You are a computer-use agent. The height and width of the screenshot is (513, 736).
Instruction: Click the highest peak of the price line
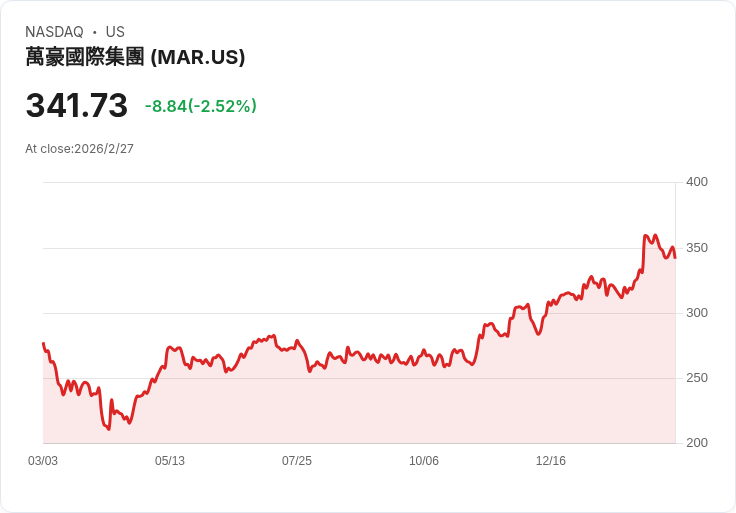click(x=646, y=236)
